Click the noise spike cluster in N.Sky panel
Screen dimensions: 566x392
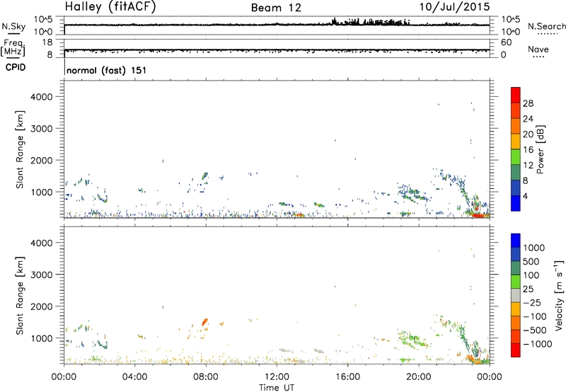point(370,22)
